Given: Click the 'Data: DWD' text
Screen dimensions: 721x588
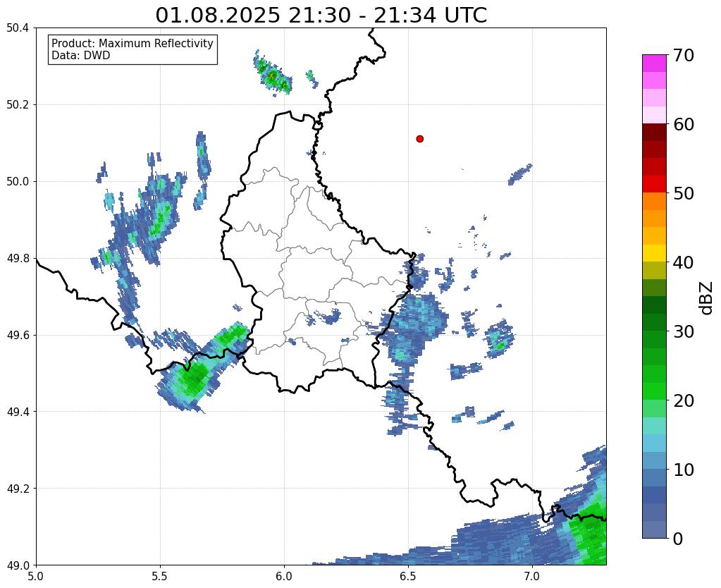Looking at the screenshot, I should (81, 56).
